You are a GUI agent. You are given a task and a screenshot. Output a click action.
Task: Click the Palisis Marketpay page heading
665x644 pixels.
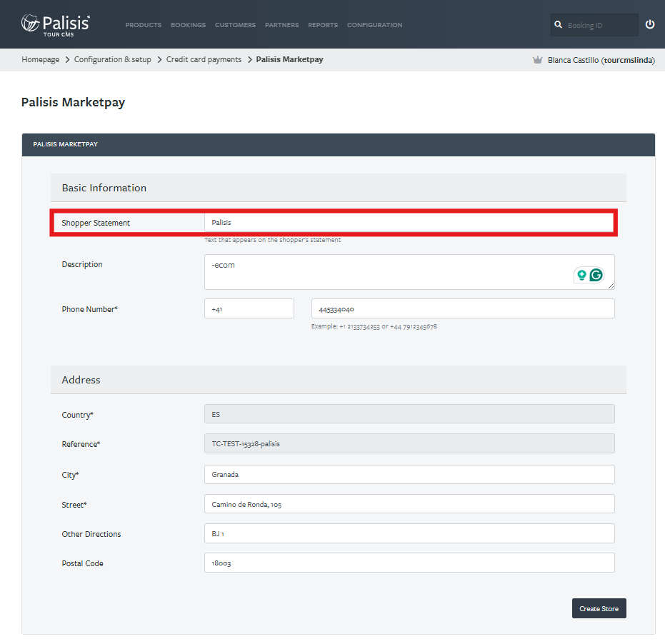73,102
